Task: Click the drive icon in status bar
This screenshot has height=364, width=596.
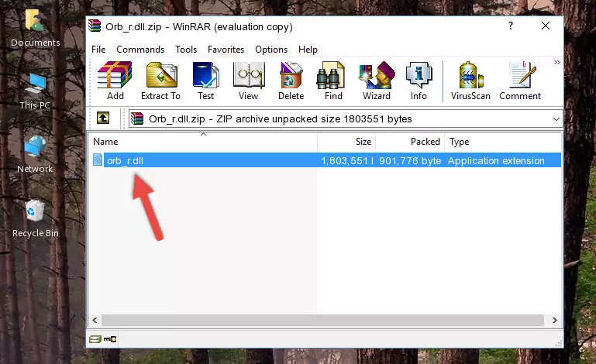Action: (x=95, y=339)
